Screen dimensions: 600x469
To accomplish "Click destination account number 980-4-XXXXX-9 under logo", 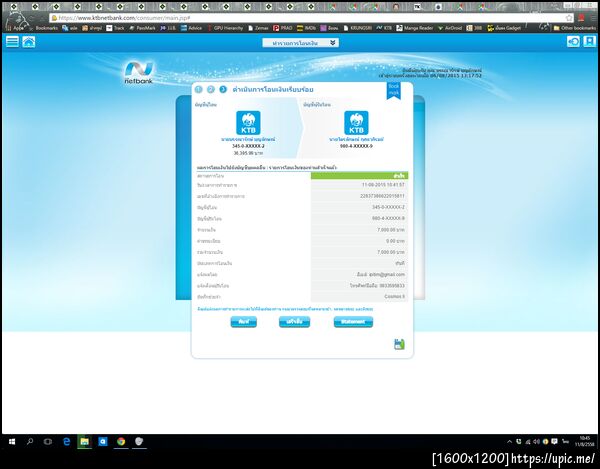I will point(356,146).
